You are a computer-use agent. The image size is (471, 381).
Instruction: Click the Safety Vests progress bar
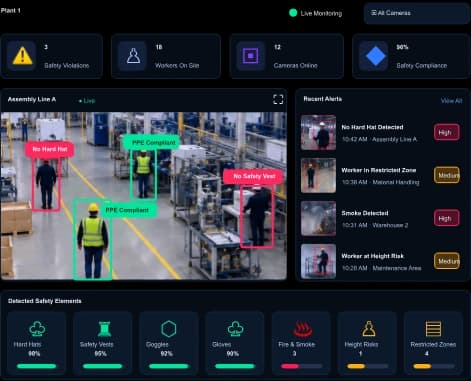coord(103,366)
